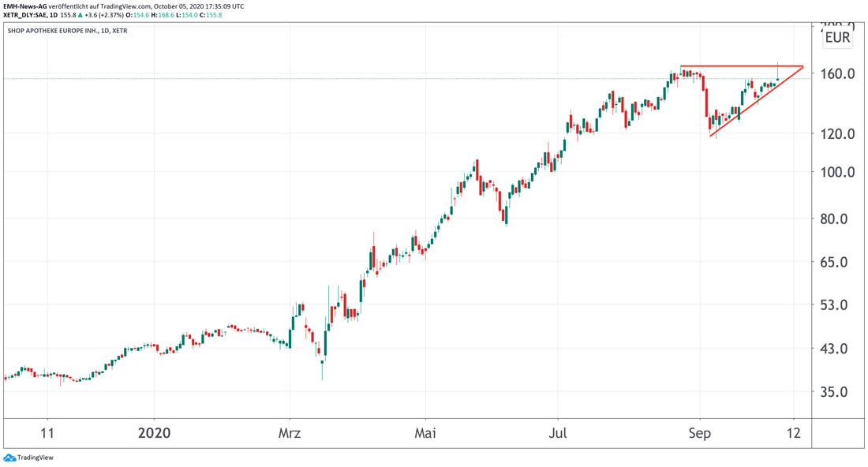Click the EUR currency label box
Viewport: 868px width, 467px height.
[837, 37]
